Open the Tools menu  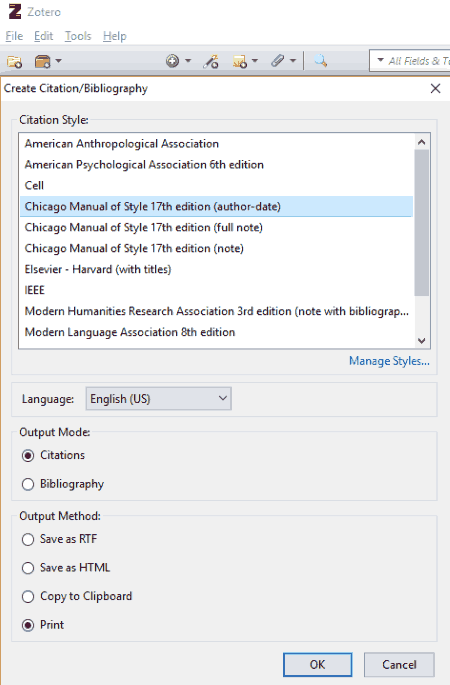pos(78,36)
